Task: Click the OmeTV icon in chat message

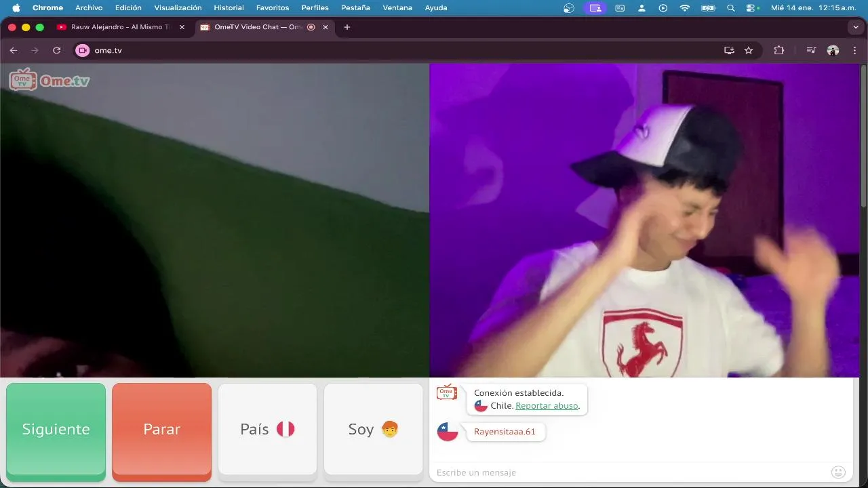Action: 447,392
